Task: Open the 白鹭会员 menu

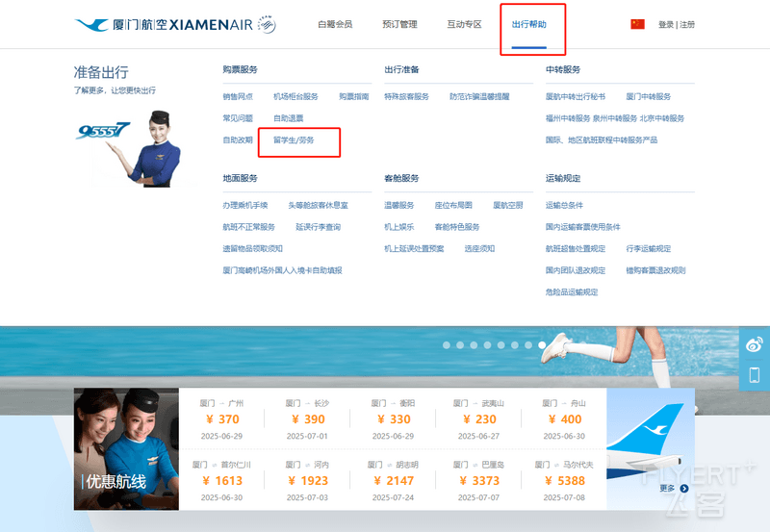Action: tap(335, 24)
